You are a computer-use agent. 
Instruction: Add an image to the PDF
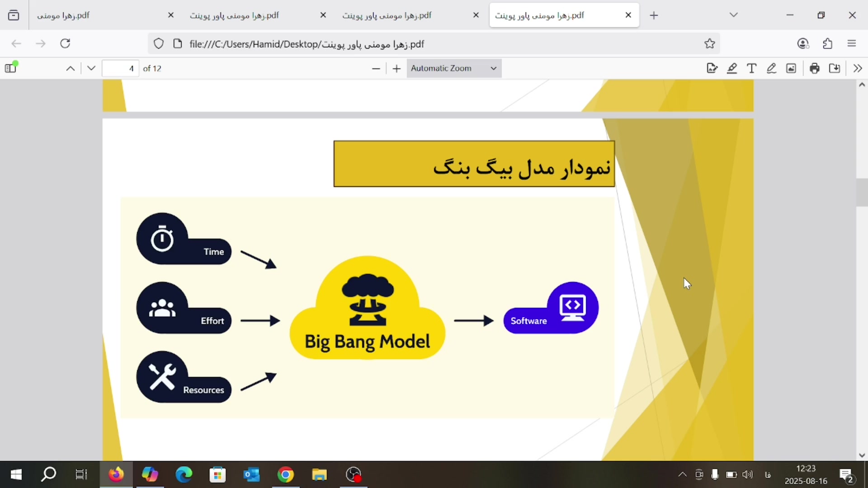coord(791,68)
